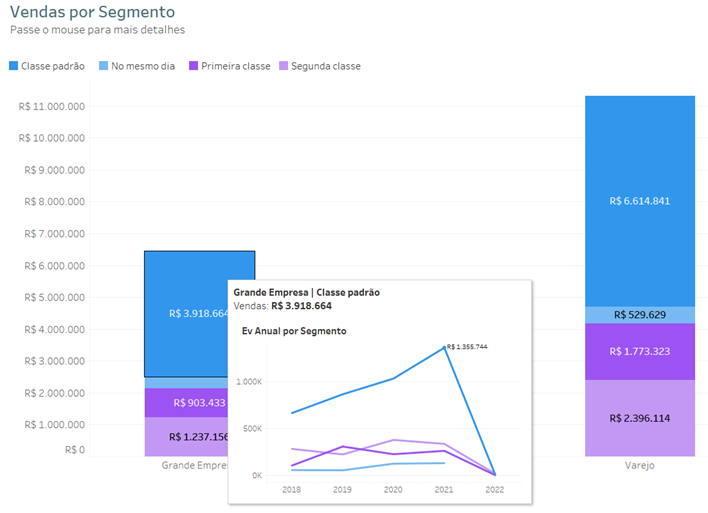Viewport: 708px width, 513px height.
Task: Click the tooltip Vendas value R$ 3.918.664
Action: pyautogui.click(x=302, y=306)
